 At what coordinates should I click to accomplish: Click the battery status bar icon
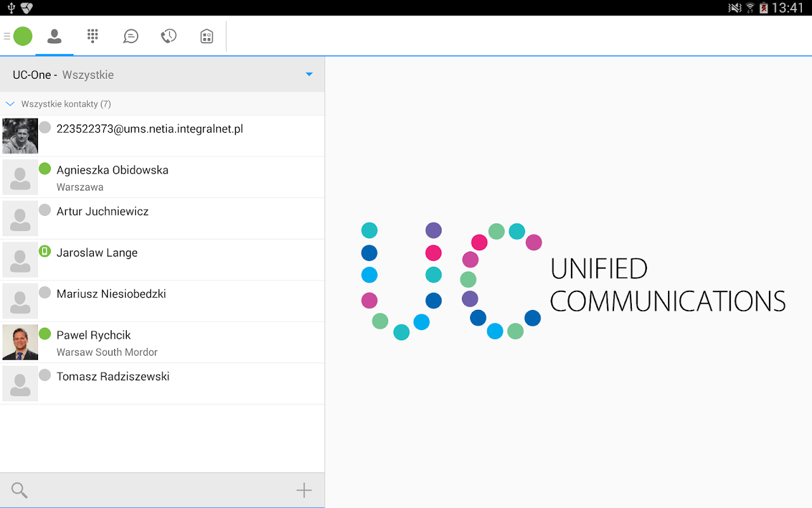pyautogui.click(x=764, y=8)
